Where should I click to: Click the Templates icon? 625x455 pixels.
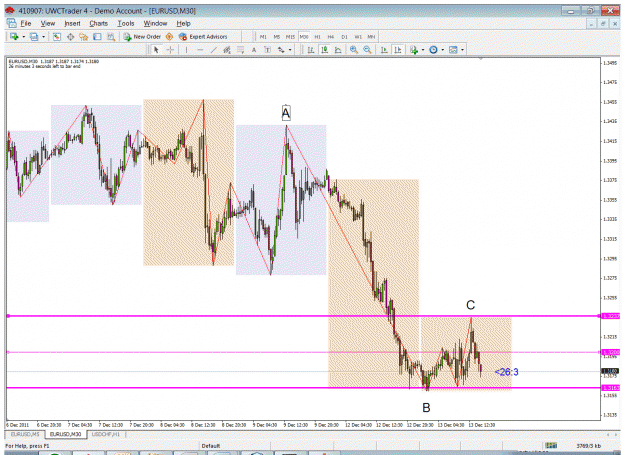[x=453, y=50]
